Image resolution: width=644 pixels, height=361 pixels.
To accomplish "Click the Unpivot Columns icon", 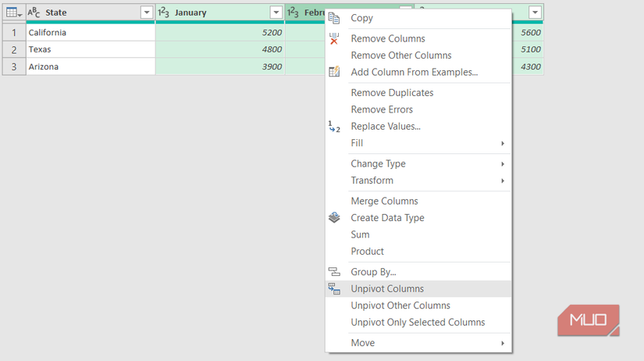I will (334, 289).
